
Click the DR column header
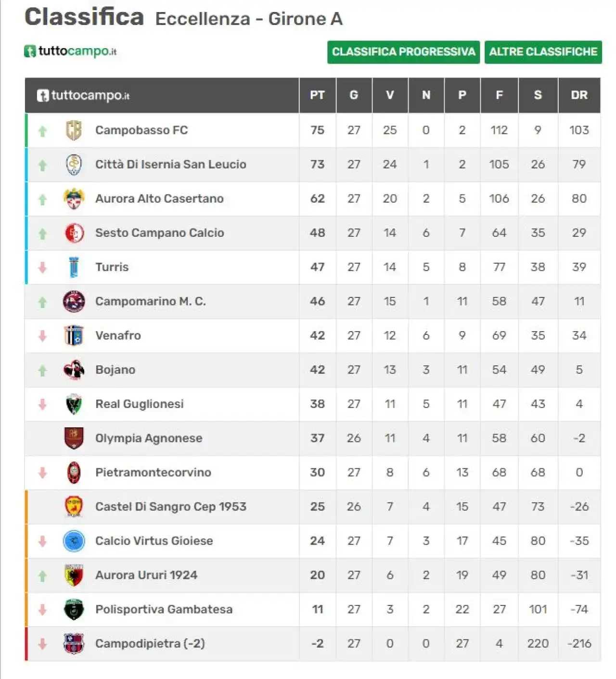[x=579, y=95]
